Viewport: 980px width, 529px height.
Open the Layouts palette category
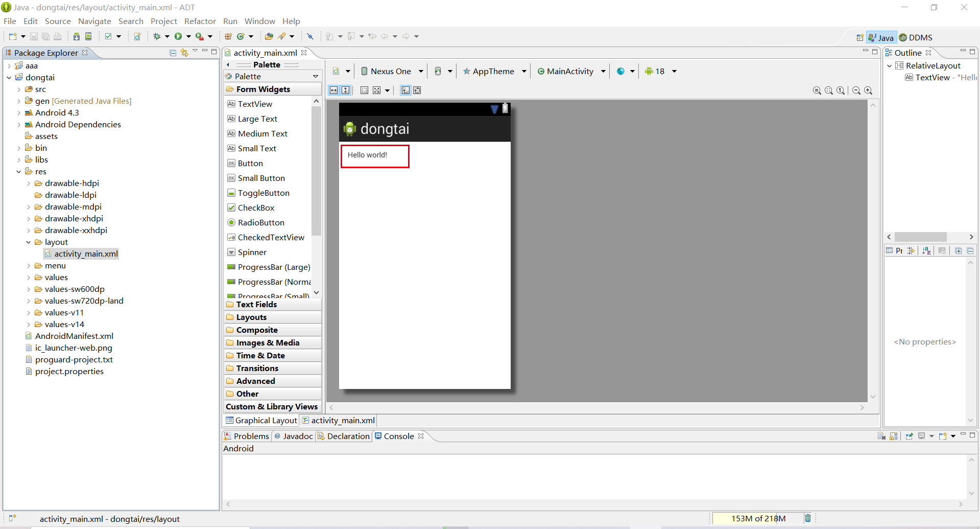273,317
